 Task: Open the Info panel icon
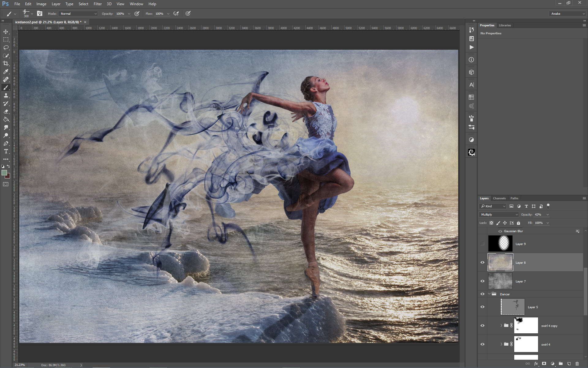(x=471, y=60)
